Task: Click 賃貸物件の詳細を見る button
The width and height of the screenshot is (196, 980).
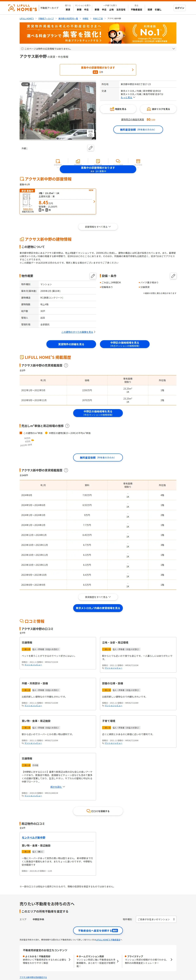Action: click(71, 344)
